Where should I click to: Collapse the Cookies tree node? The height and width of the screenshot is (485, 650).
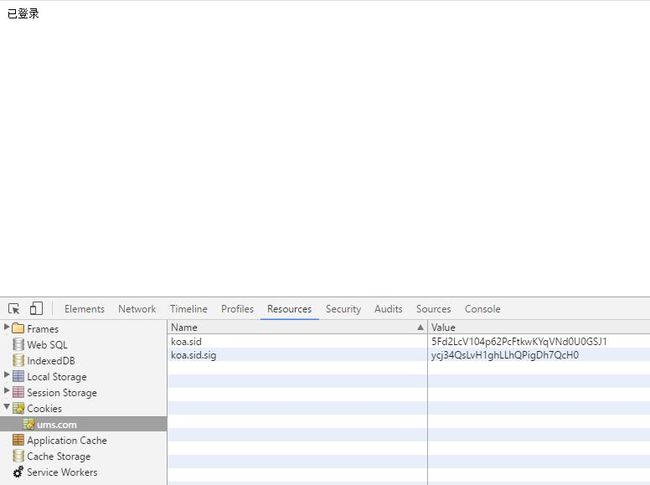pos(7,407)
